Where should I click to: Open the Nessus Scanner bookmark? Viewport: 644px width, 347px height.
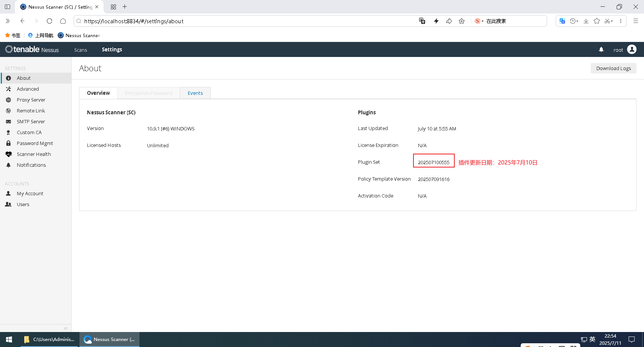[79, 35]
